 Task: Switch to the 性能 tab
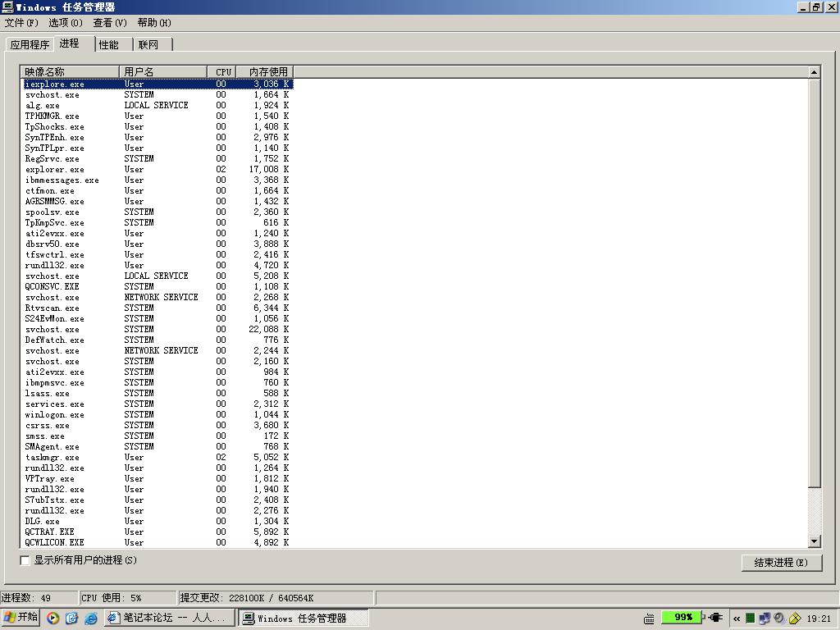pyautogui.click(x=109, y=44)
